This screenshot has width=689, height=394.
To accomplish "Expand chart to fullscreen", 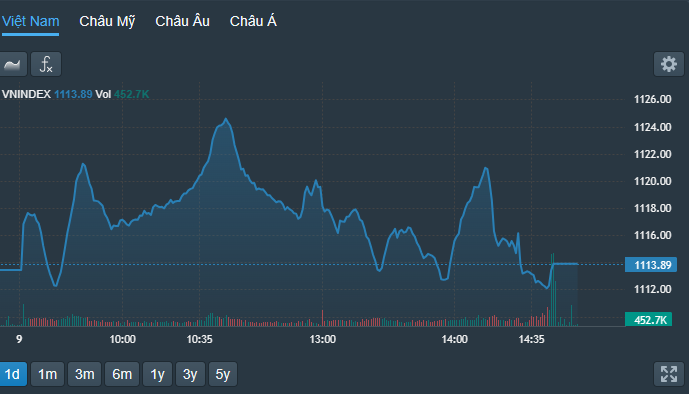I will click(x=669, y=374).
